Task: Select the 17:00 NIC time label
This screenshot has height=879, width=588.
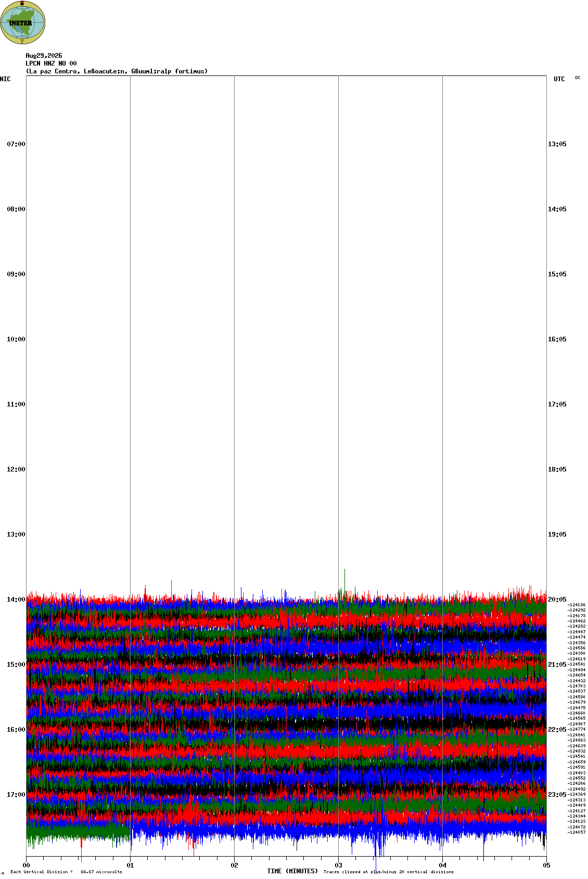Action: click(x=16, y=795)
